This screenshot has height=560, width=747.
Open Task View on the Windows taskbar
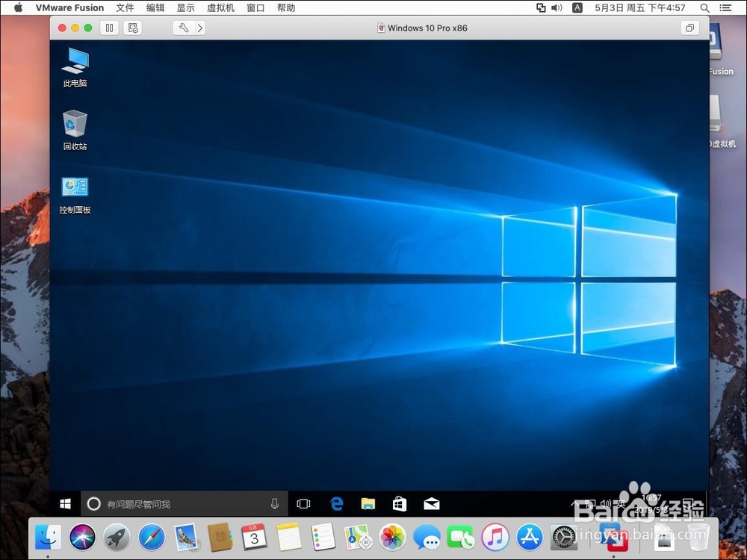[303, 504]
